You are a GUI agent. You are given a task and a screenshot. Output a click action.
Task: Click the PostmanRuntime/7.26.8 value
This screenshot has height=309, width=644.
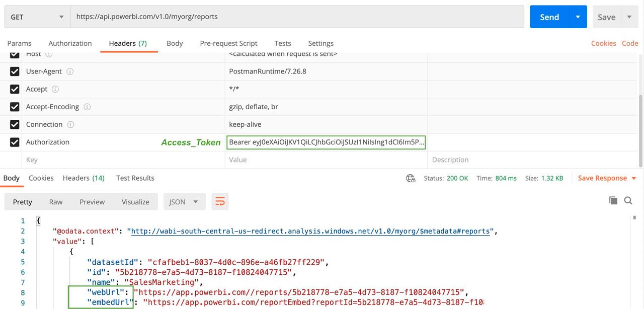tap(268, 71)
